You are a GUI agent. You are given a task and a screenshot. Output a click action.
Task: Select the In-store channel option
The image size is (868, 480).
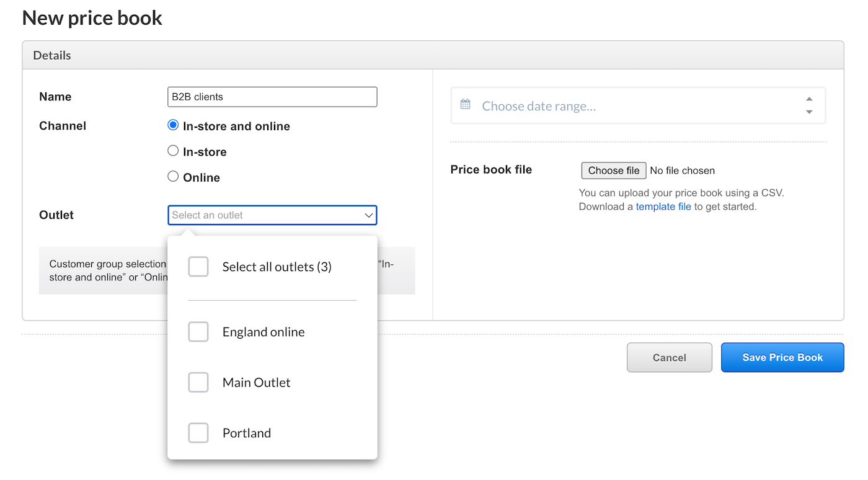pos(173,151)
